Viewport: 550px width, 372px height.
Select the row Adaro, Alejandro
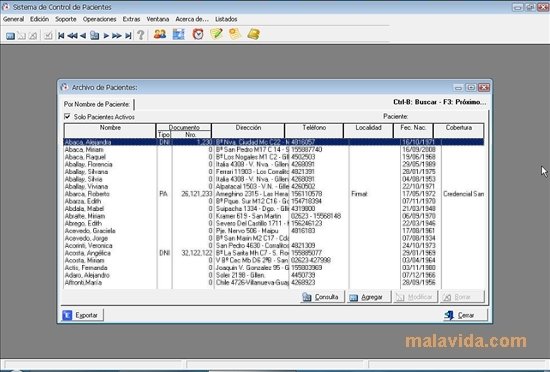pos(274,275)
